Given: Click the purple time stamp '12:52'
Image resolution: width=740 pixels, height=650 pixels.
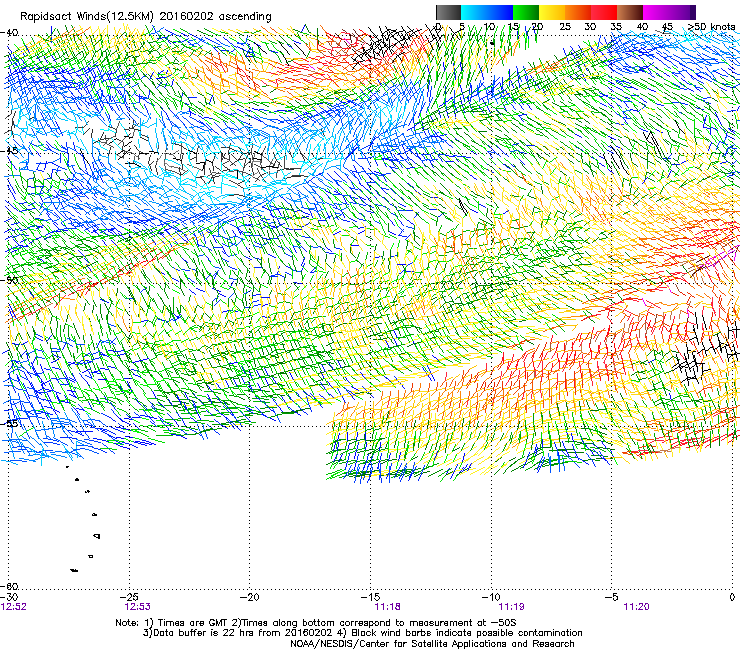Looking at the screenshot, I should click(14, 607).
